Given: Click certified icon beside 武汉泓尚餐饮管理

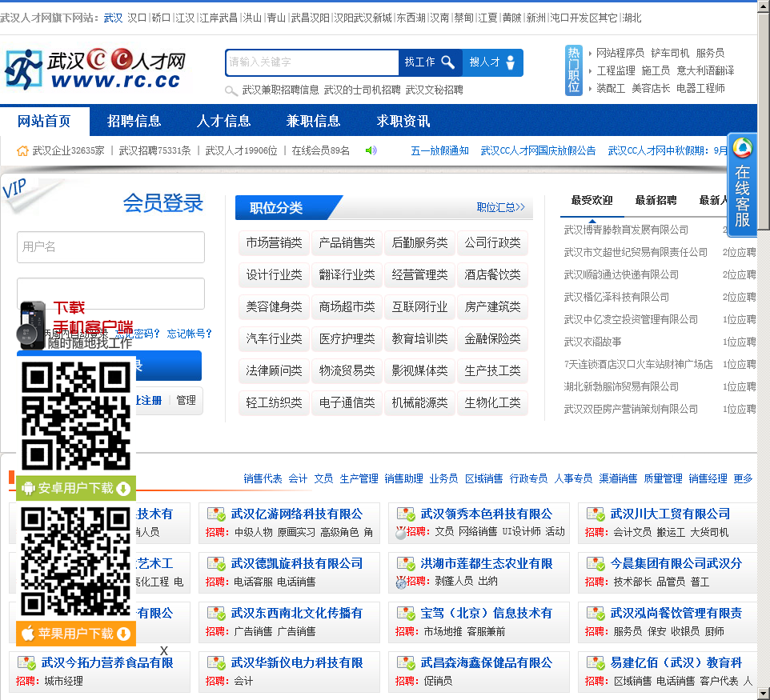Looking at the screenshot, I should tap(596, 614).
